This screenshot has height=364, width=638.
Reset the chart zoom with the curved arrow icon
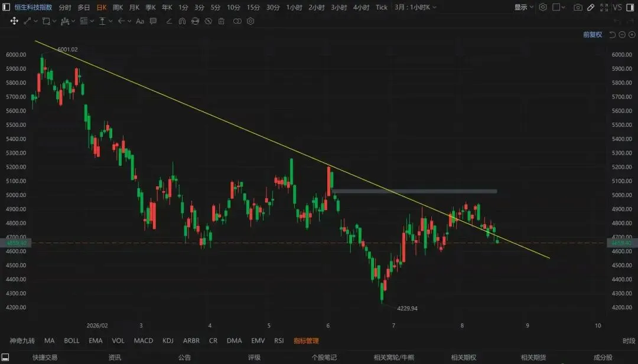[x=612, y=35]
